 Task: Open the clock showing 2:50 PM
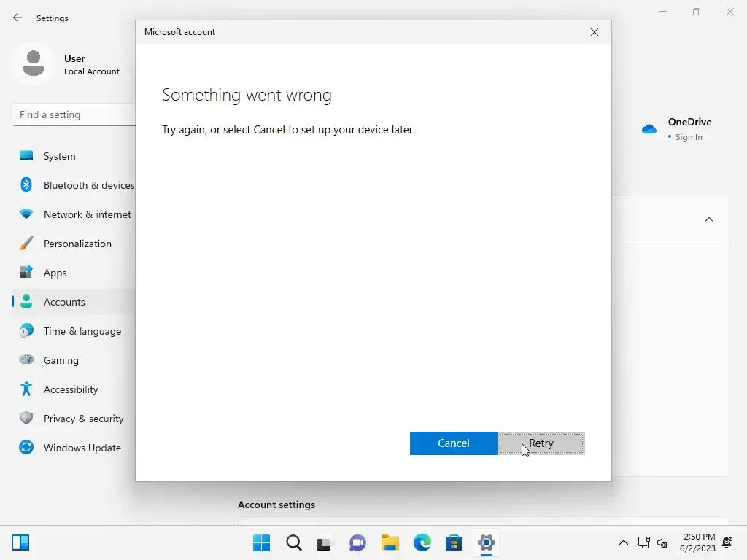pyautogui.click(x=697, y=542)
